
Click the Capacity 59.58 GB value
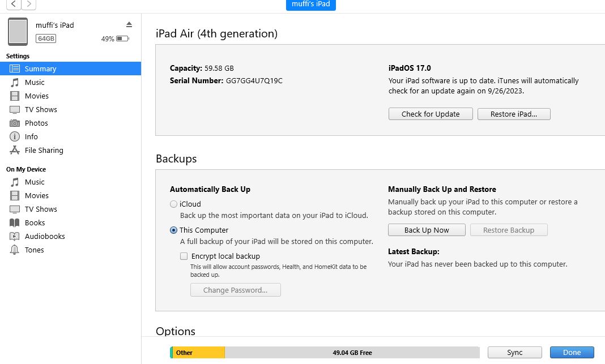click(x=219, y=68)
